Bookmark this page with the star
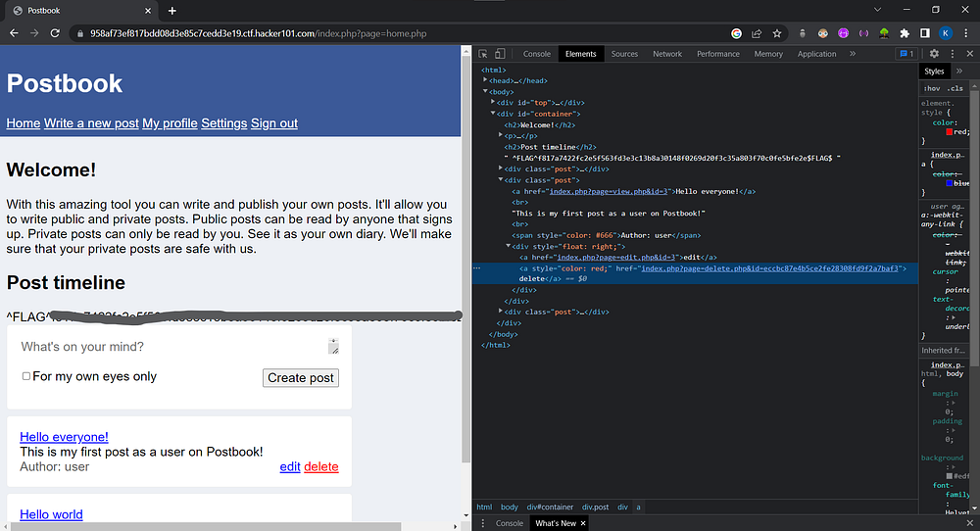The height and width of the screenshot is (531, 980). (777, 33)
